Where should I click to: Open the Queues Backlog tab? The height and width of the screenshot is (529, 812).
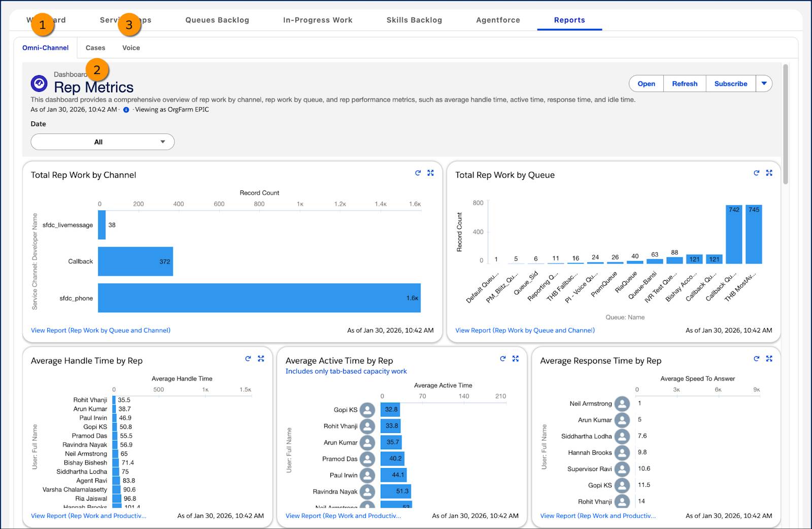[x=217, y=20]
